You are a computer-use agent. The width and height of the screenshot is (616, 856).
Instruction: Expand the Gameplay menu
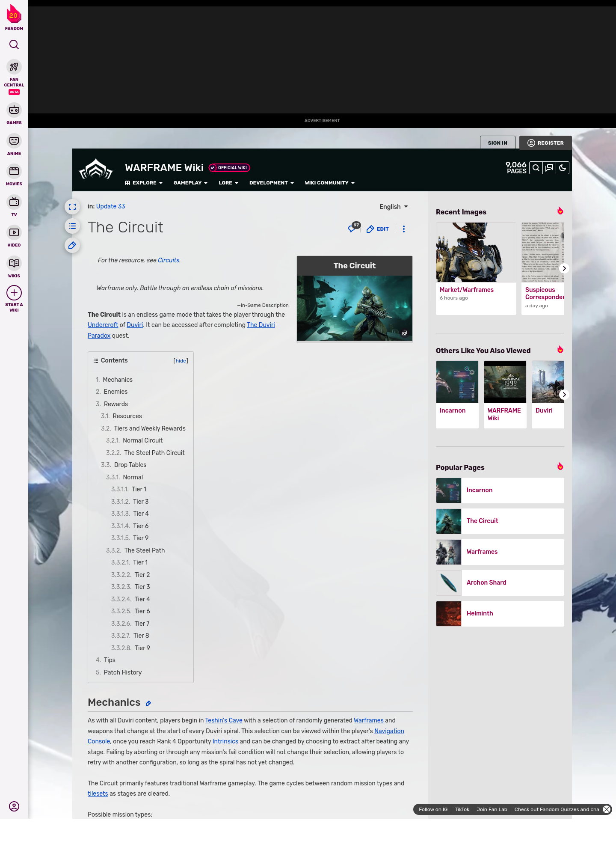(x=190, y=183)
